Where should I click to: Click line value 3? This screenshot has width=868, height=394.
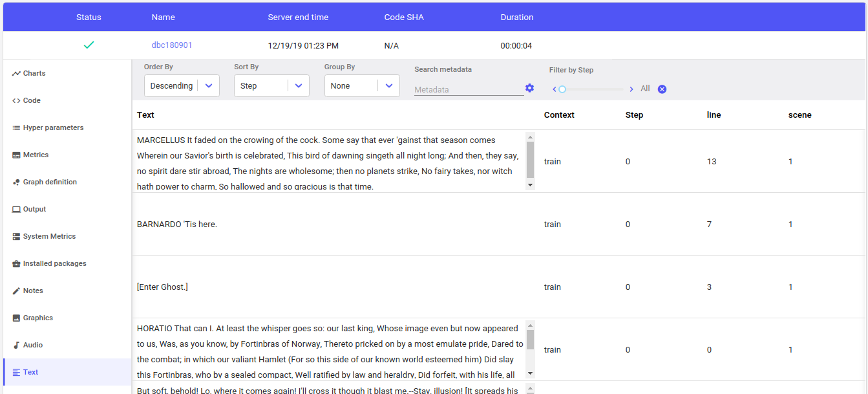coord(710,287)
